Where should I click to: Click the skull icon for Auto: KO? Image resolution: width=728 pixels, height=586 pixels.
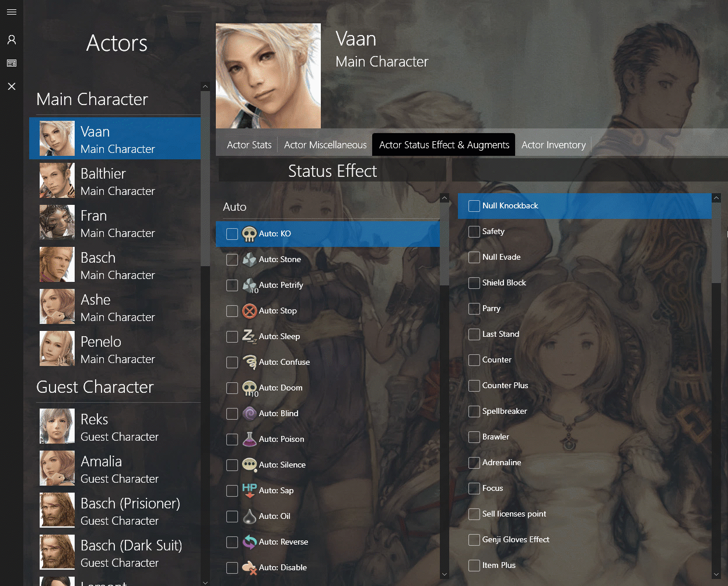[249, 234]
